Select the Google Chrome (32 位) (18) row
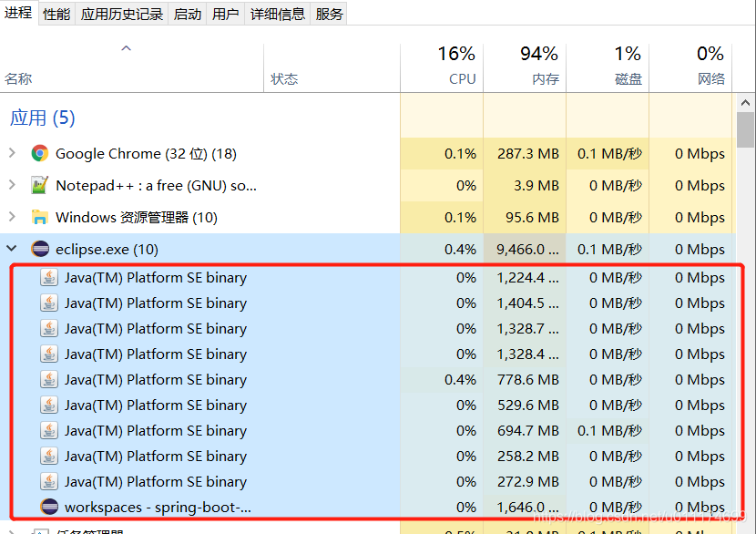Screen dimensions: 756x534 [x=368, y=153]
